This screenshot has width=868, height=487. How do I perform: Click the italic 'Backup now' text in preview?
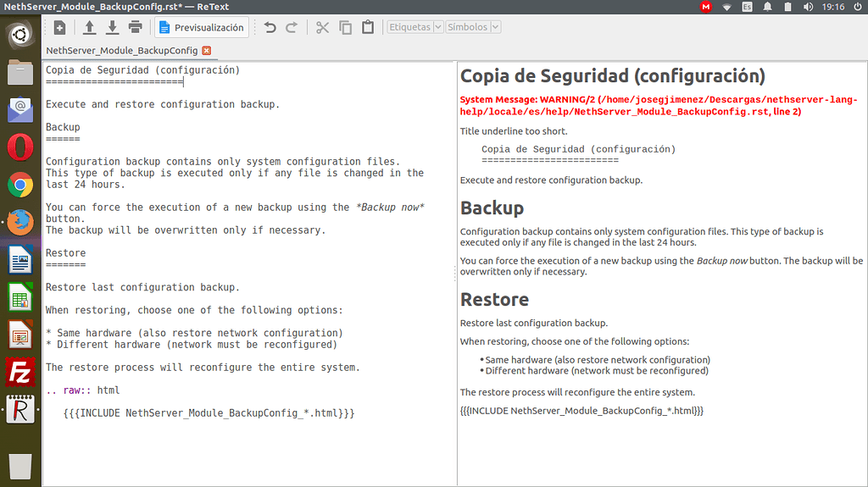722,261
